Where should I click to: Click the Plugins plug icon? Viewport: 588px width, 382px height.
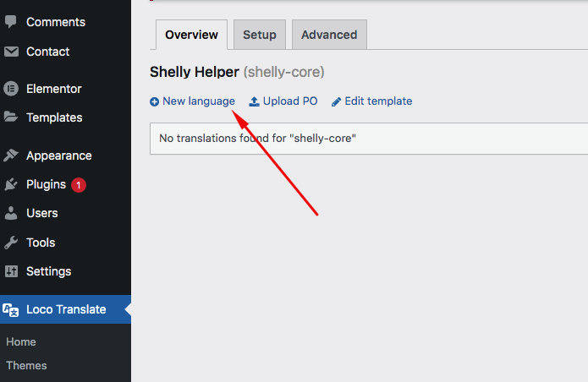(11, 184)
